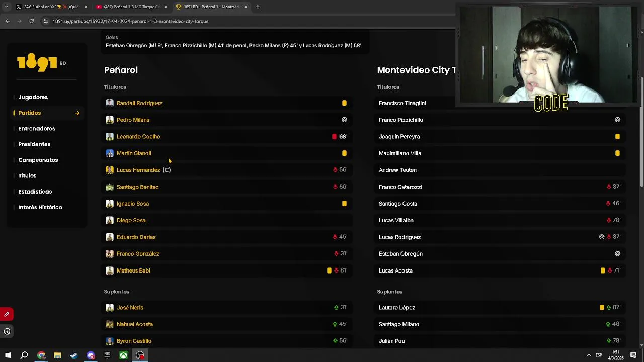The width and height of the screenshot is (644, 362).
Task: Open Lucas Hernández player link
Action: (x=138, y=170)
